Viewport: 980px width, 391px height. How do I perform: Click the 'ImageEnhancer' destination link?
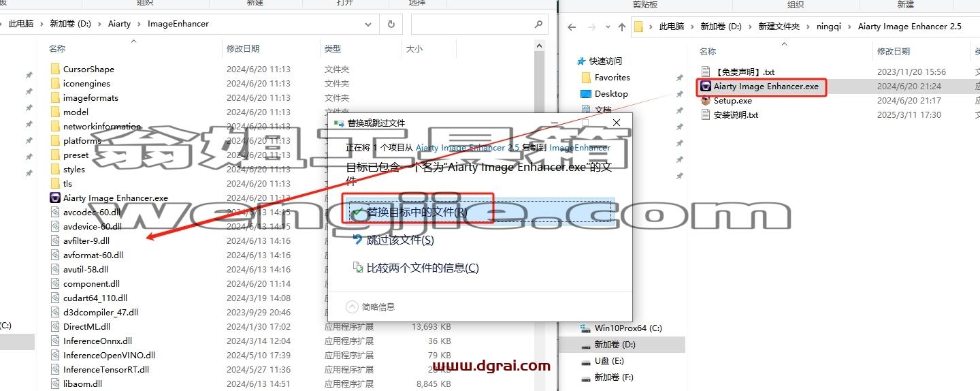[x=580, y=147]
